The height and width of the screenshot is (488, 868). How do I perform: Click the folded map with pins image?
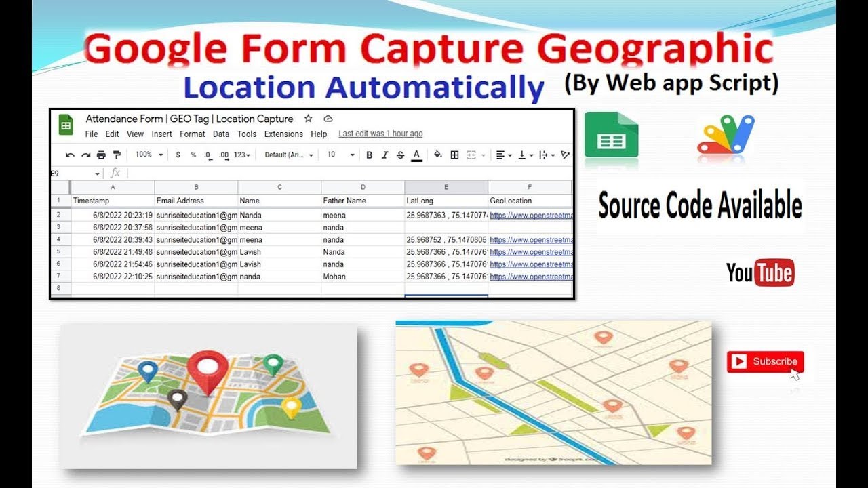[209, 397]
